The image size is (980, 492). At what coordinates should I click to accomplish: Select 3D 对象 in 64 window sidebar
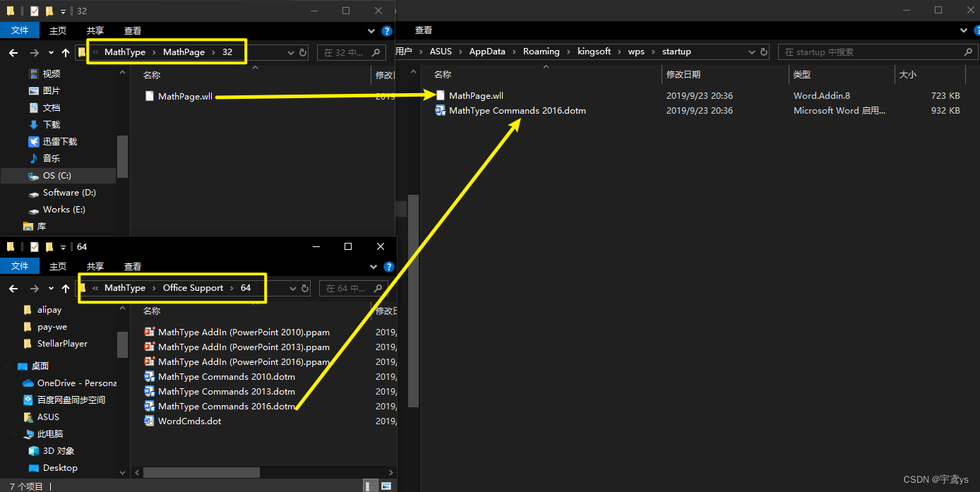pos(59,451)
